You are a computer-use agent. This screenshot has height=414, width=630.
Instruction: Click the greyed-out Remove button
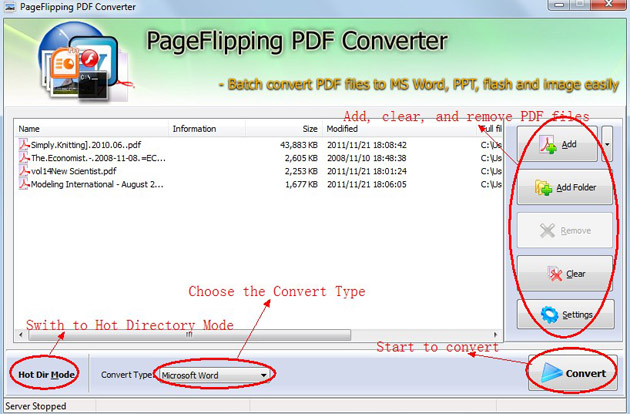pos(565,230)
